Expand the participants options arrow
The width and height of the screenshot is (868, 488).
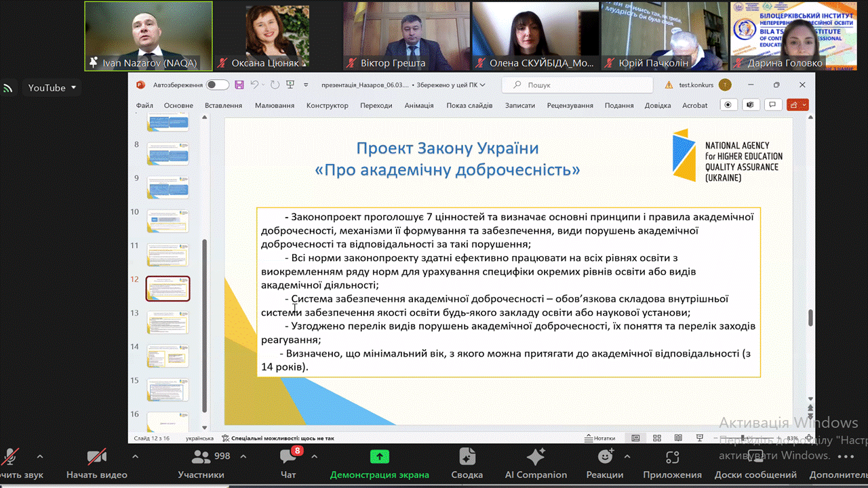coord(243,456)
